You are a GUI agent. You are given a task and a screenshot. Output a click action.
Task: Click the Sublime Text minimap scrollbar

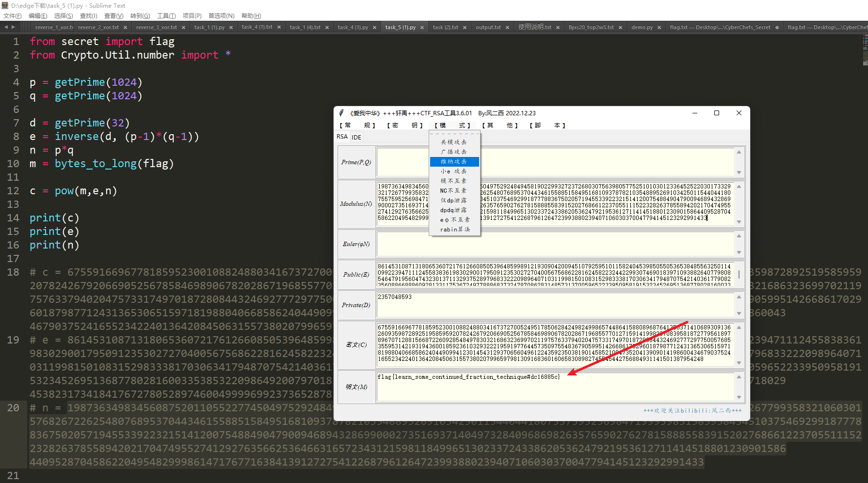click(x=865, y=50)
